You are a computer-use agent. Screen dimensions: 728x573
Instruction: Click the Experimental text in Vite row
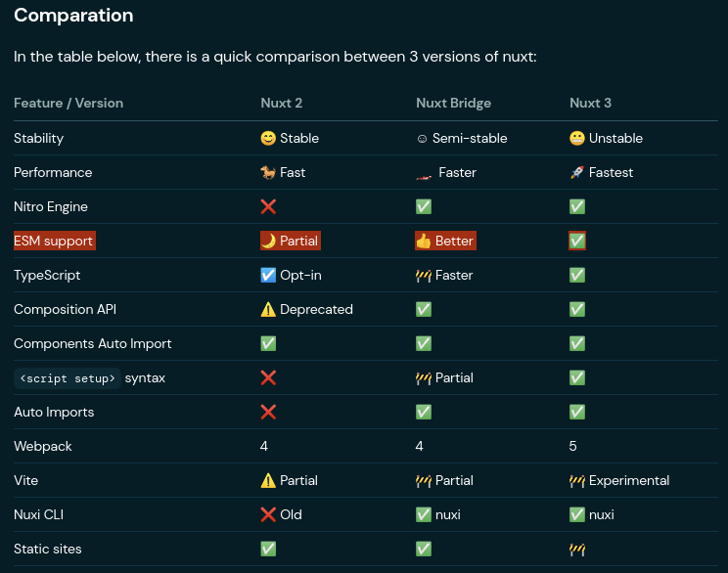click(x=629, y=481)
